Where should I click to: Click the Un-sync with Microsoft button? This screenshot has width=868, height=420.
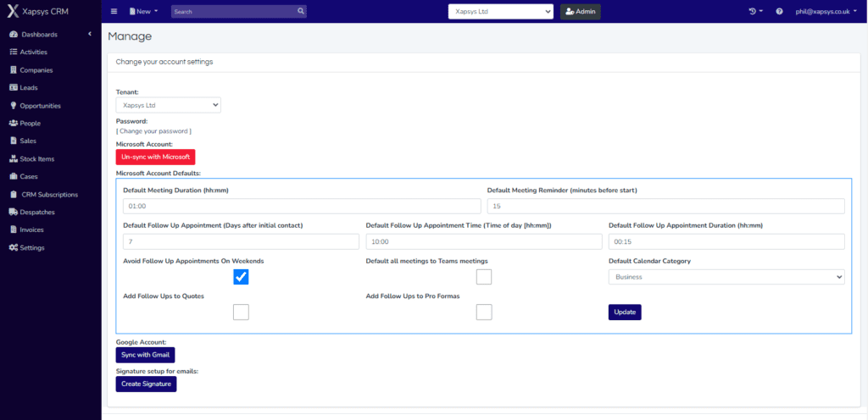point(155,157)
